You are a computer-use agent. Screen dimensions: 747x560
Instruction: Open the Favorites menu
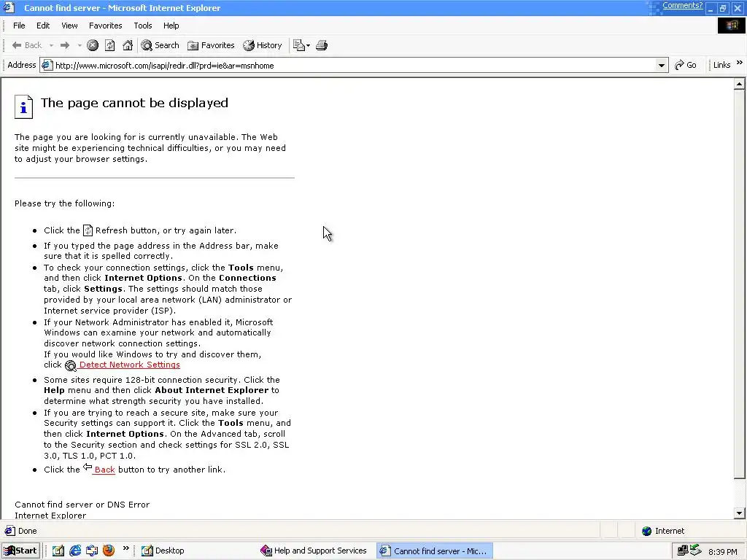tap(106, 26)
